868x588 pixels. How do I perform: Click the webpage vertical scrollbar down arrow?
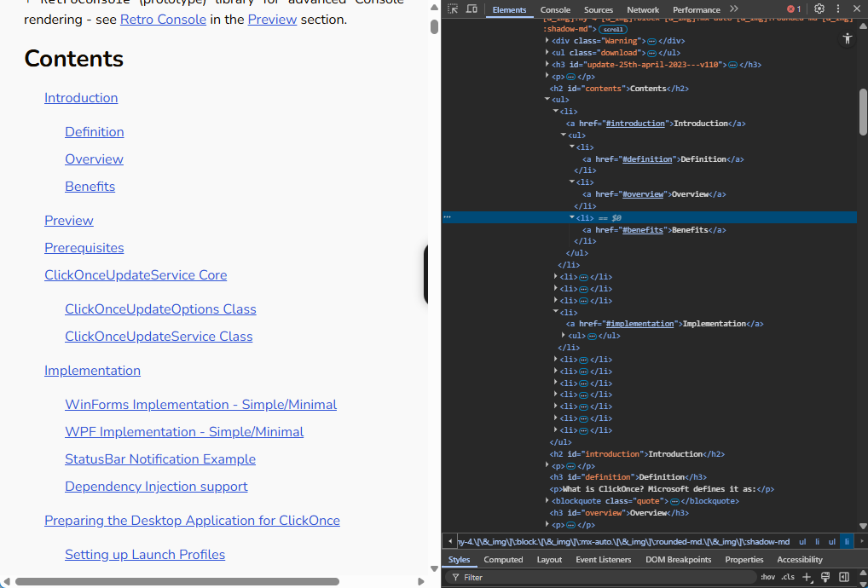click(x=435, y=568)
